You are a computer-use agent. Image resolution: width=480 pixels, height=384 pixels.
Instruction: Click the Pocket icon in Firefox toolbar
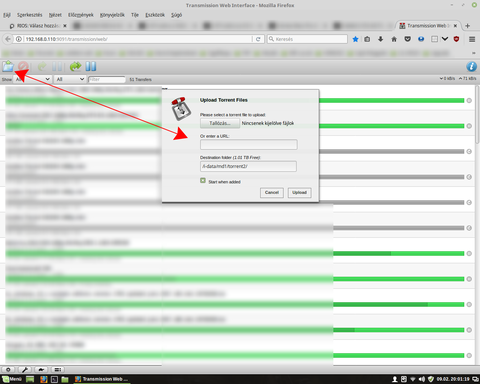coord(407,39)
